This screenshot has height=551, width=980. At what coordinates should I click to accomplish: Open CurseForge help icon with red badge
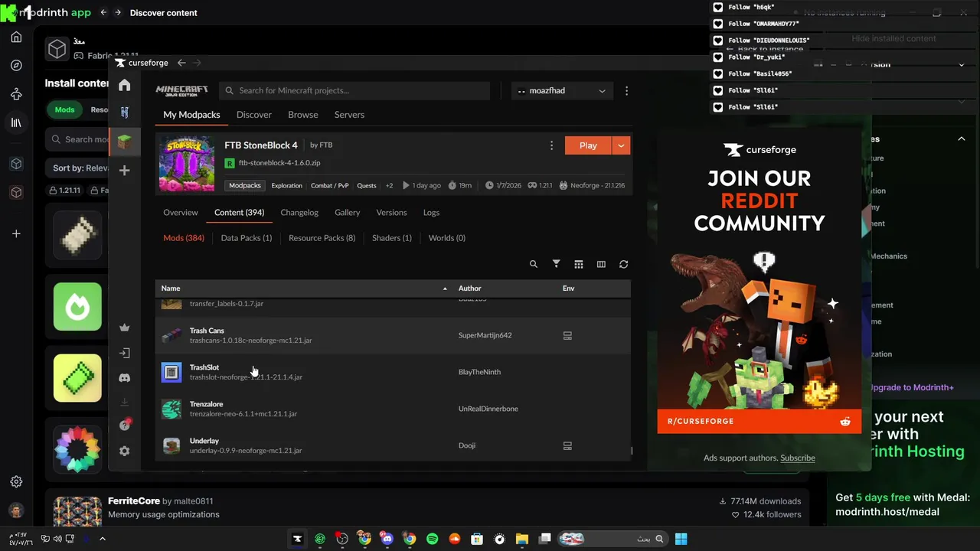coord(125,425)
